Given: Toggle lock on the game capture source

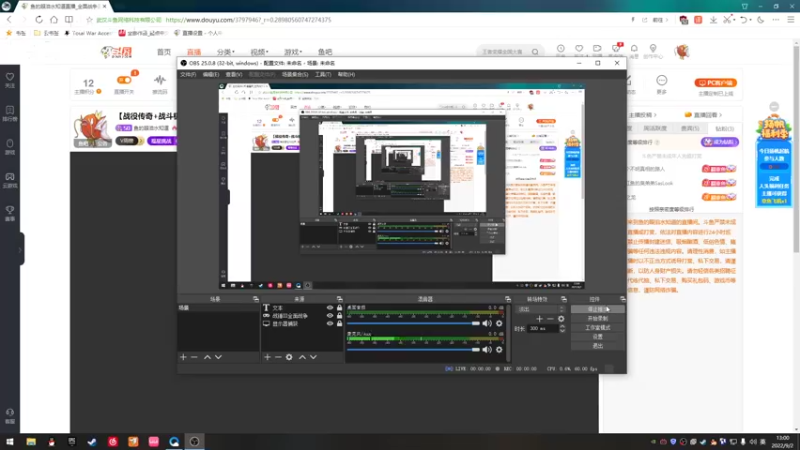Looking at the screenshot, I should tap(339, 316).
